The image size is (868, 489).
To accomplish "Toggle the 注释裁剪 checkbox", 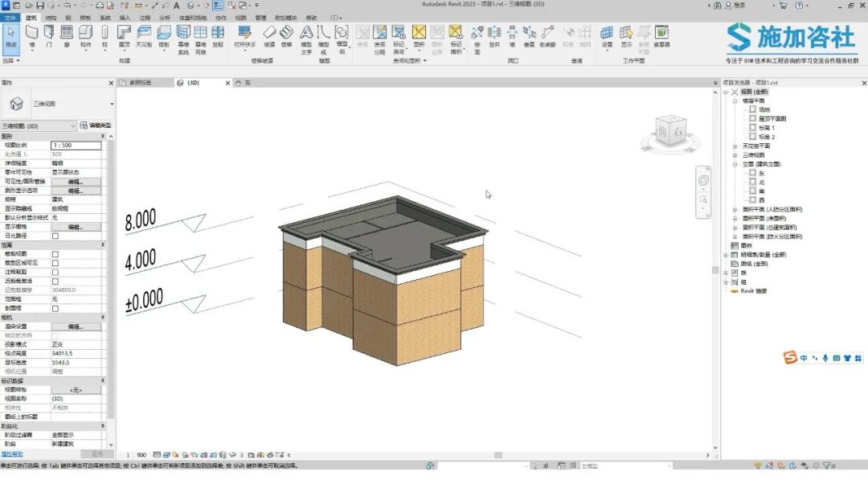I will 55,273.
